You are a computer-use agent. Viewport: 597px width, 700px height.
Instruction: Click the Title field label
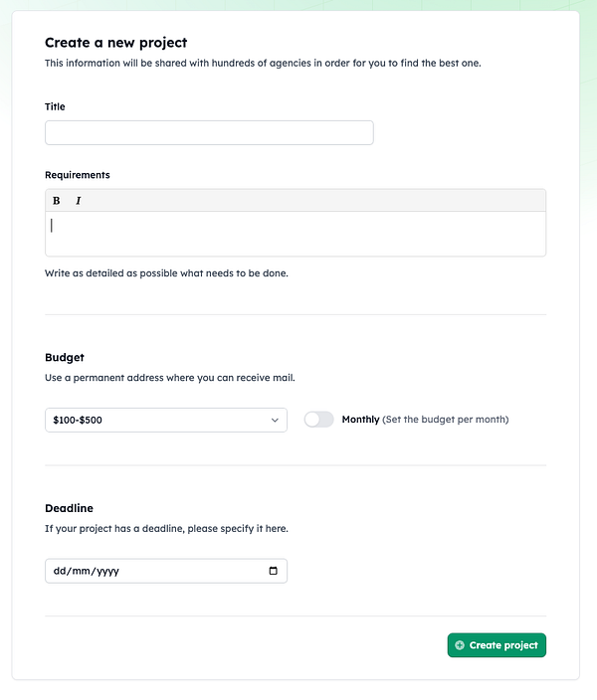55,106
